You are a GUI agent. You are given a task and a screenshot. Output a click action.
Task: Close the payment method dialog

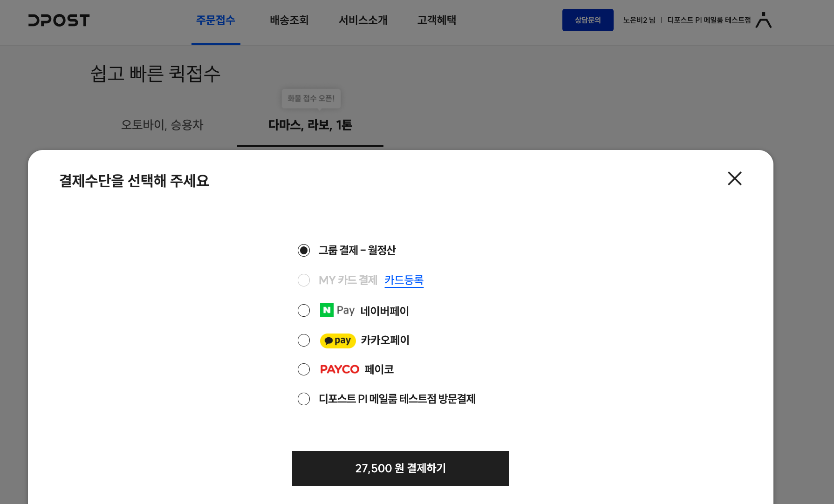point(734,178)
